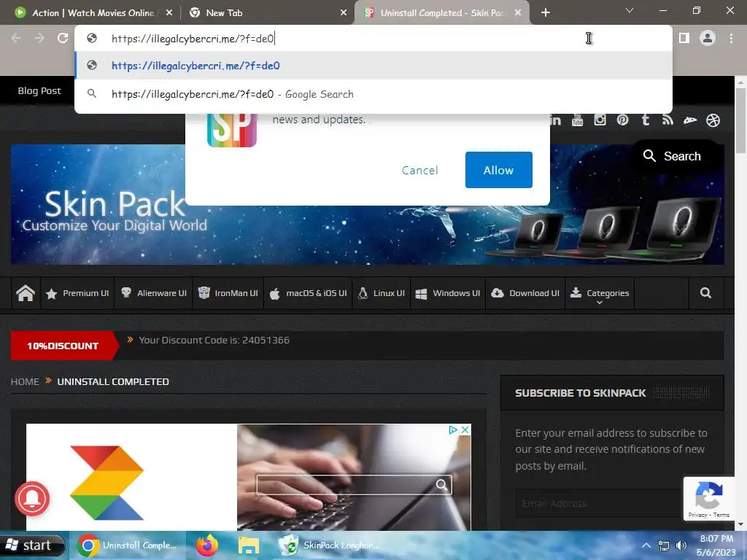Open the Linux UI menu item
747x560 pixels.
pyautogui.click(x=382, y=293)
